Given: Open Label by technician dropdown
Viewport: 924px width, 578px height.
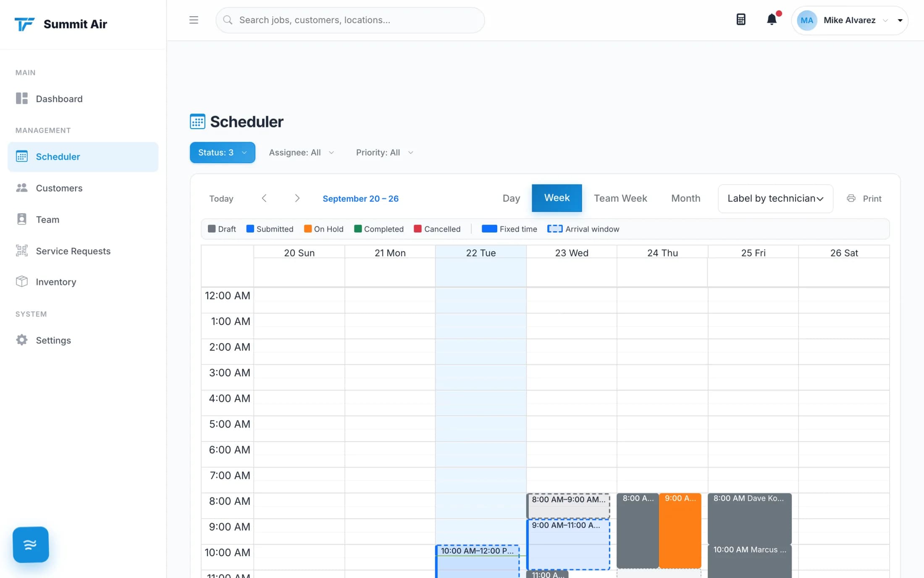Looking at the screenshot, I should click(775, 198).
